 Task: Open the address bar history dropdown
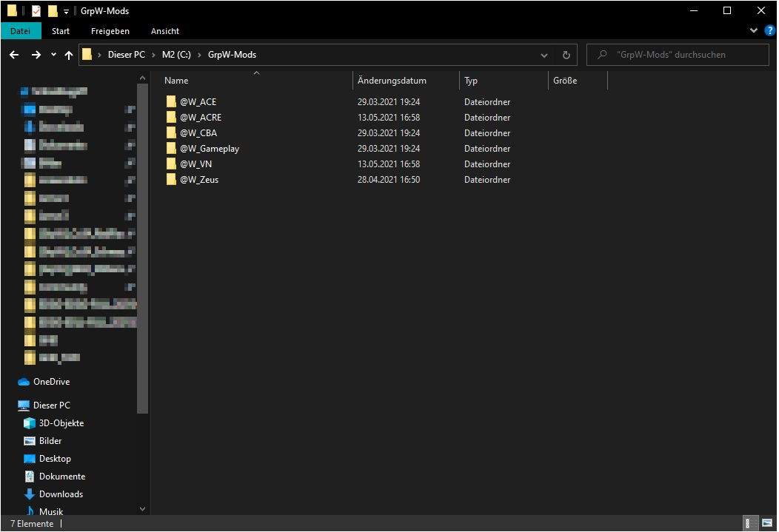pos(545,55)
